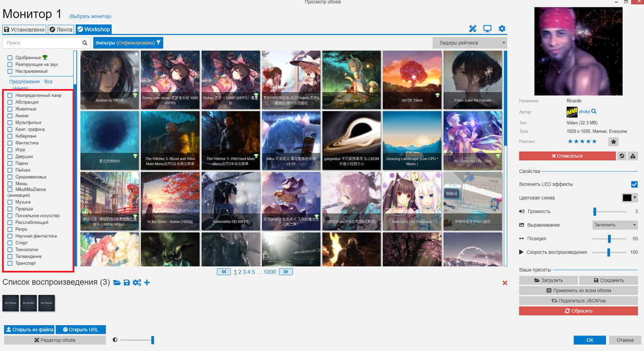Check the Транспорт genre checkbox
The width and height of the screenshot is (644, 351).
point(10,264)
